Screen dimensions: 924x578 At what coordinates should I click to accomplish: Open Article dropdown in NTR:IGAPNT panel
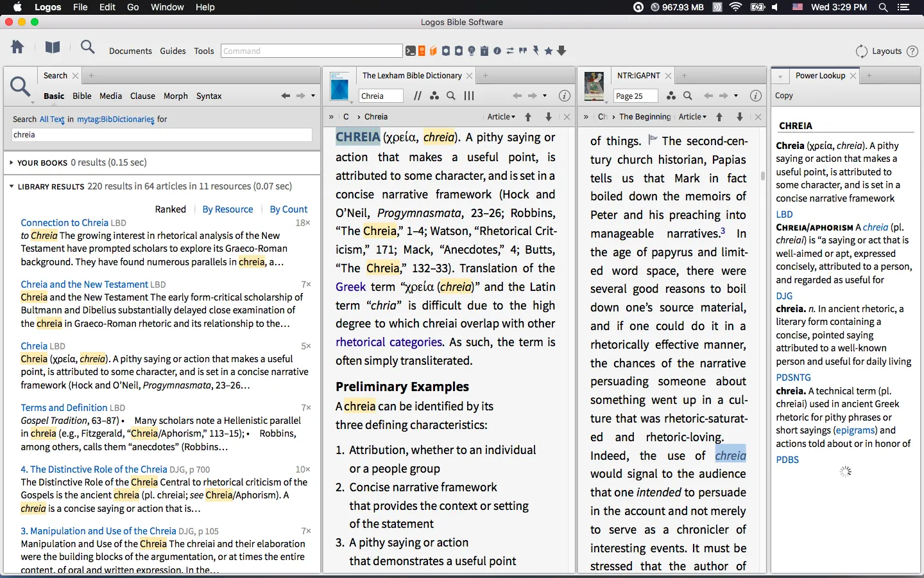[692, 117]
